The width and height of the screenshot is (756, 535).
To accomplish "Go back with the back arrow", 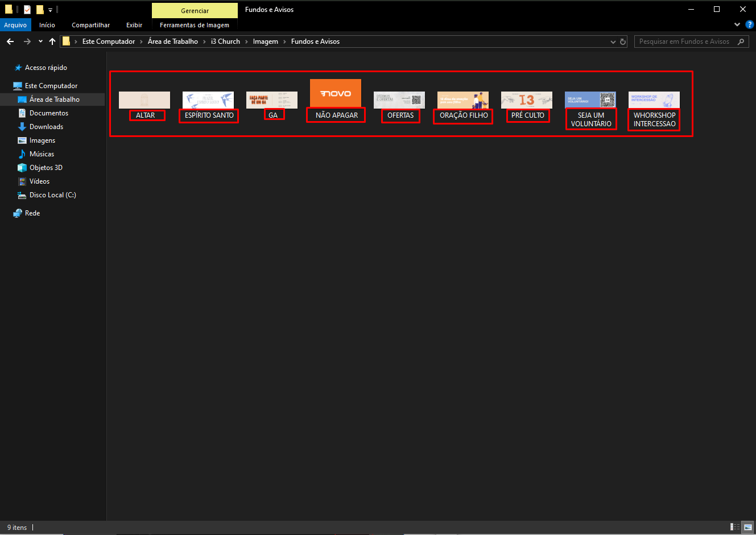I will coord(10,42).
